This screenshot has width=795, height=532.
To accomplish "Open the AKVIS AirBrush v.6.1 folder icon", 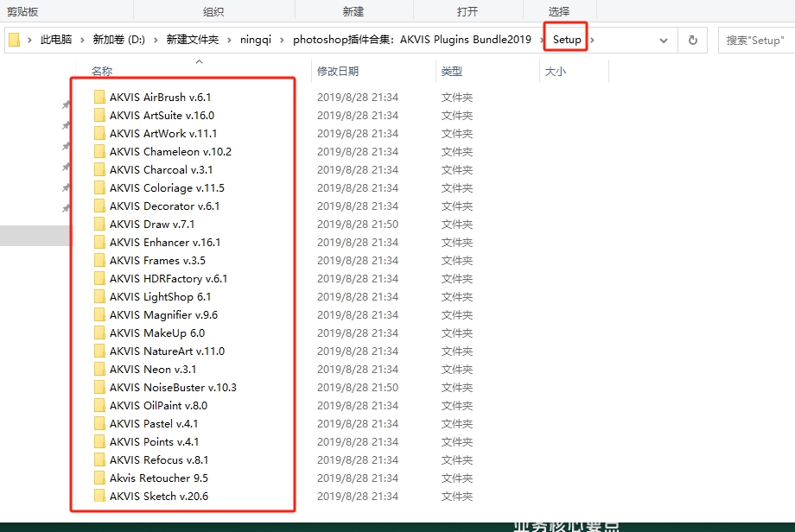I will [99, 97].
